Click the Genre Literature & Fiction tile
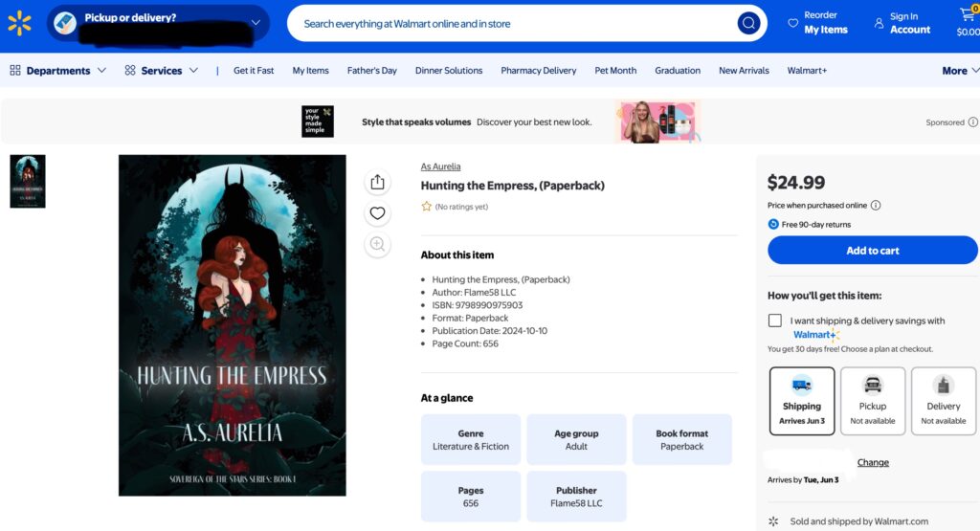The width and height of the screenshot is (980, 531). [x=471, y=439]
